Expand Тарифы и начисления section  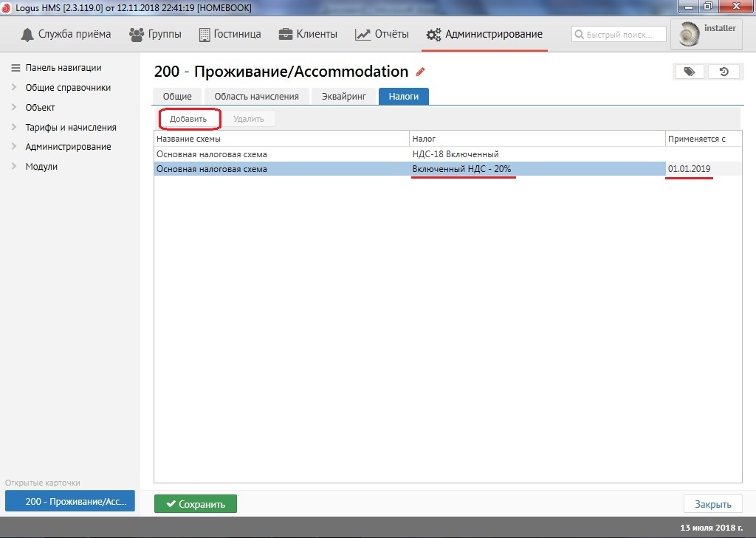coord(14,128)
